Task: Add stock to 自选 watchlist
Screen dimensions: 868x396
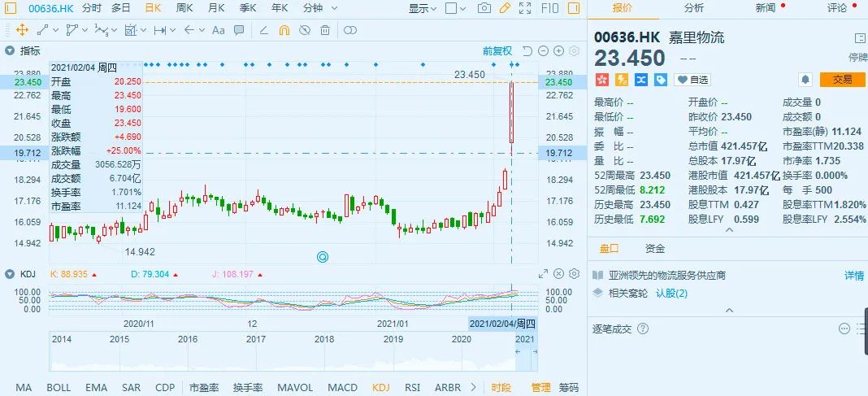Action: click(692, 80)
